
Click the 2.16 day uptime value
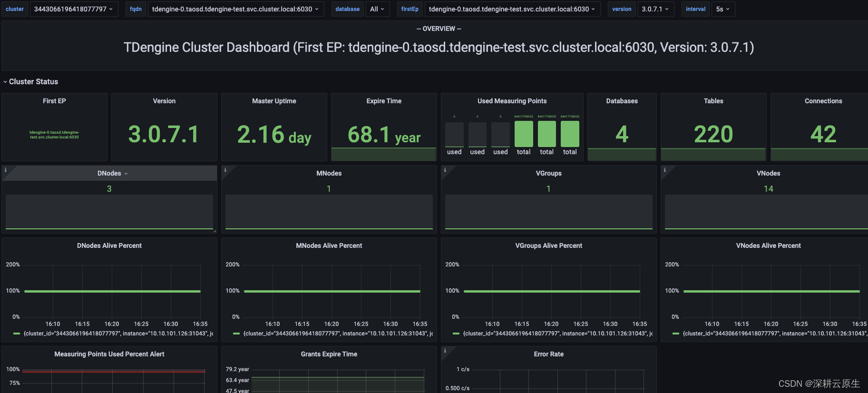click(x=274, y=135)
